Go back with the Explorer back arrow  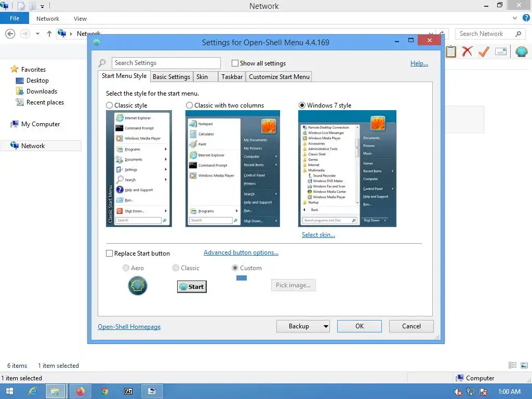10,34
